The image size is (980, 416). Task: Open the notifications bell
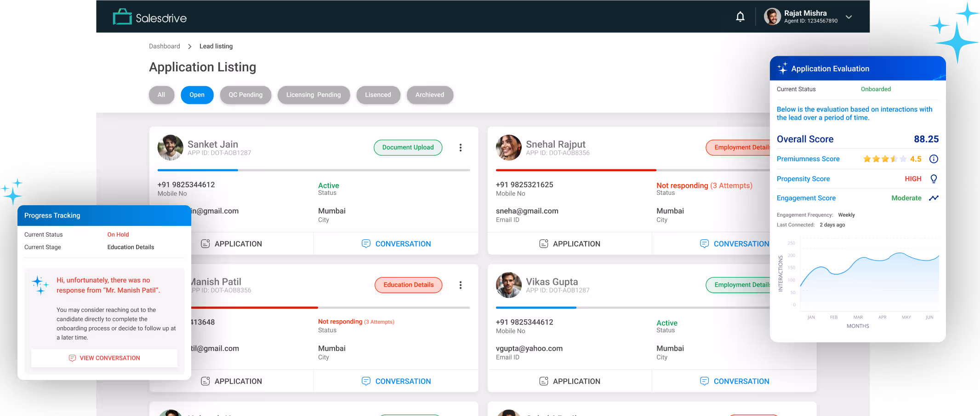pyautogui.click(x=740, y=17)
